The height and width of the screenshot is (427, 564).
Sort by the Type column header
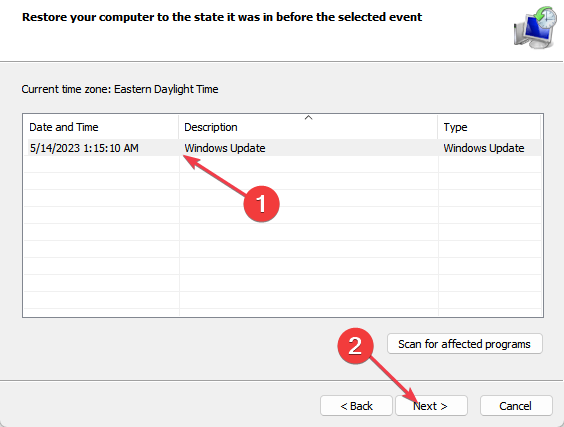[489, 127]
